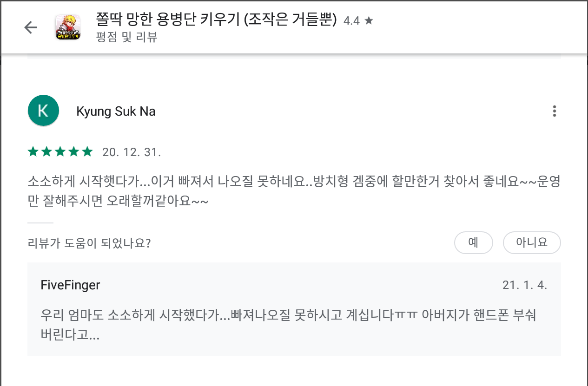Click the game app icon thumbnail
Screen dimensions: 588x386
click(68, 27)
